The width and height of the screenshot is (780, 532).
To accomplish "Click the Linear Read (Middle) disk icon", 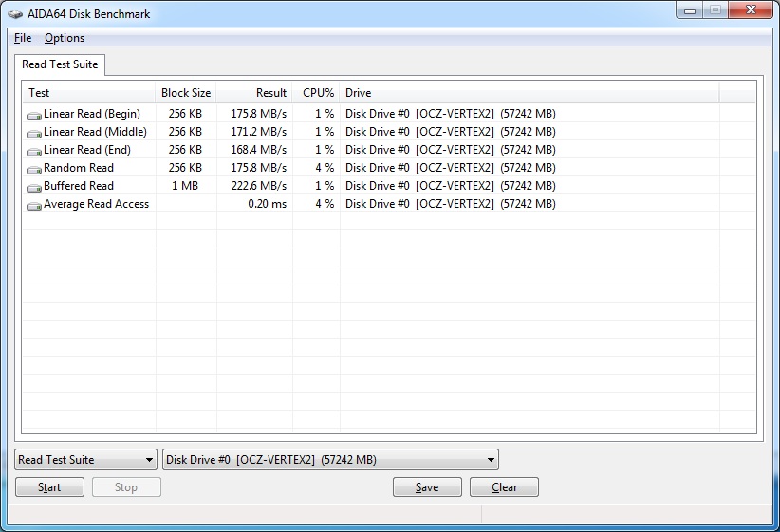I will point(34,133).
